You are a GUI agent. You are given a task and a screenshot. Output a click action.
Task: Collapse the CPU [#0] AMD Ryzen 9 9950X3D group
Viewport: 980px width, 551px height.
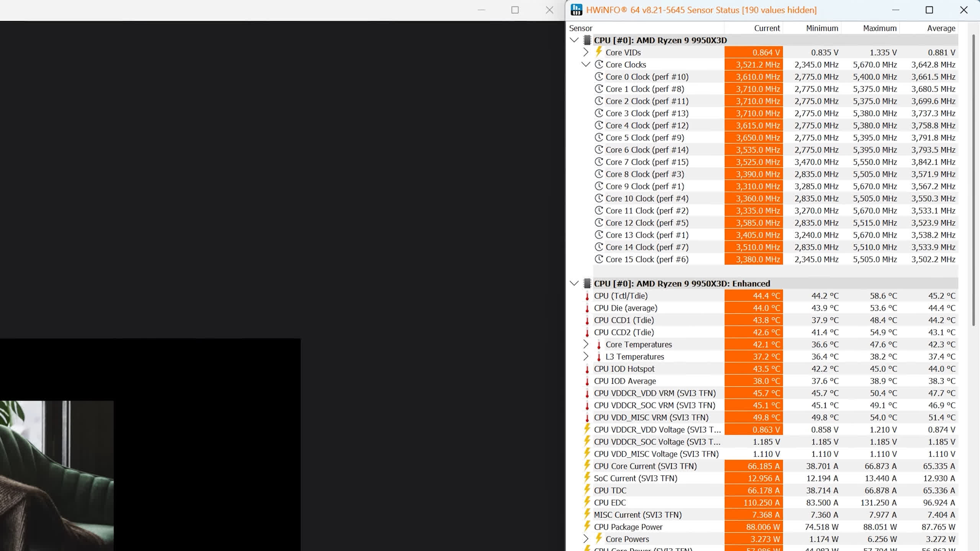coord(574,40)
